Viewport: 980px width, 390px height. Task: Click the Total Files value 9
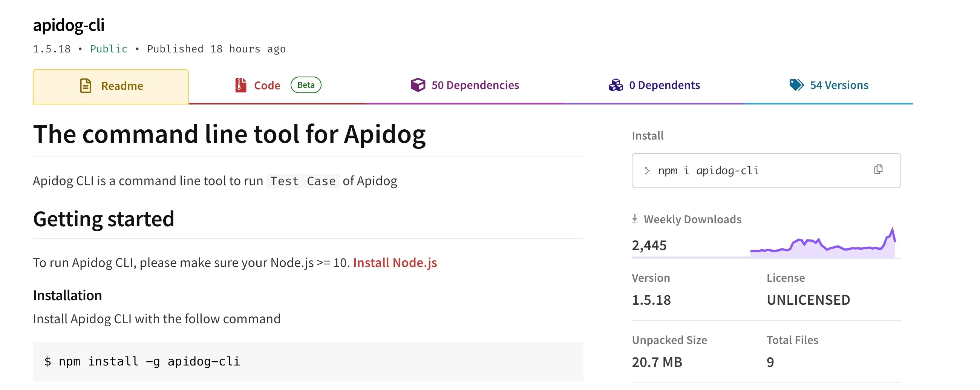pos(770,362)
